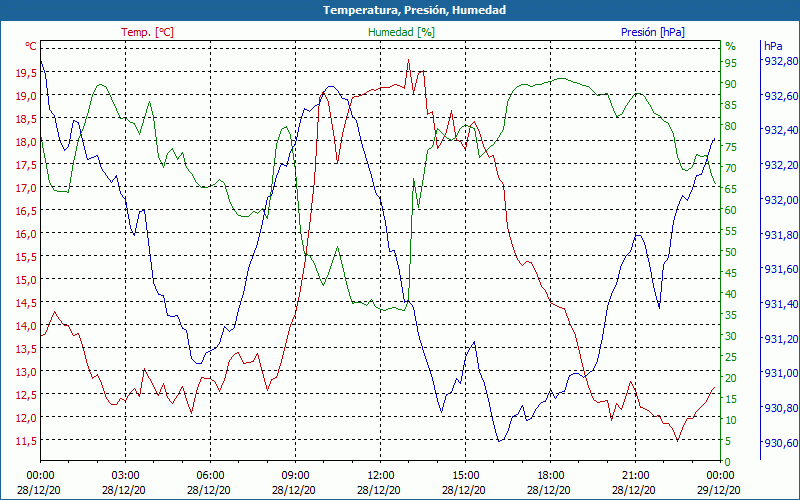Click the 00:00 label above 29/12/20
Image resolution: width=800 pixels, height=500 pixels.
tap(720, 476)
